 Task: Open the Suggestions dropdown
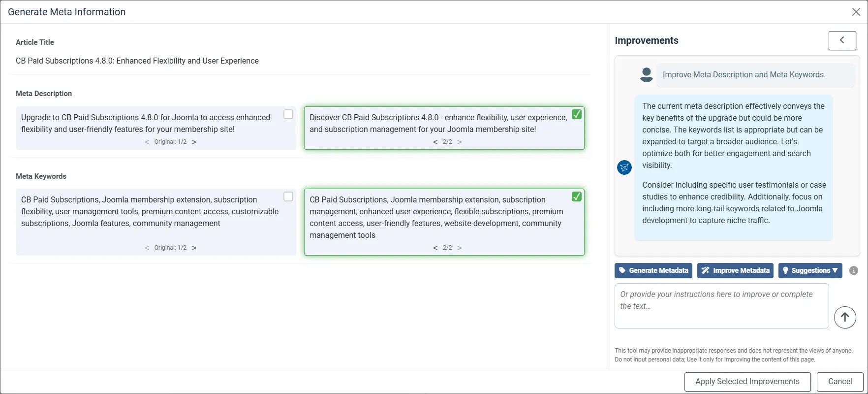pyautogui.click(x=810, y=270)
